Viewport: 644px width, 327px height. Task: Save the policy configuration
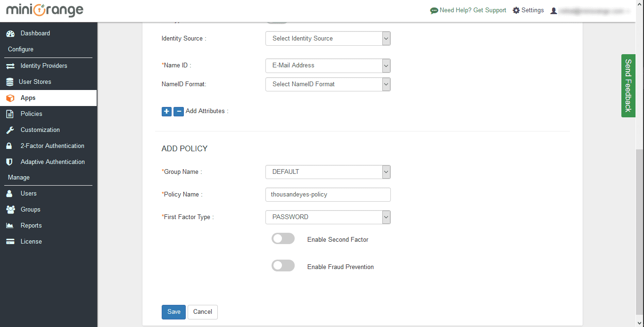(173, 312)
